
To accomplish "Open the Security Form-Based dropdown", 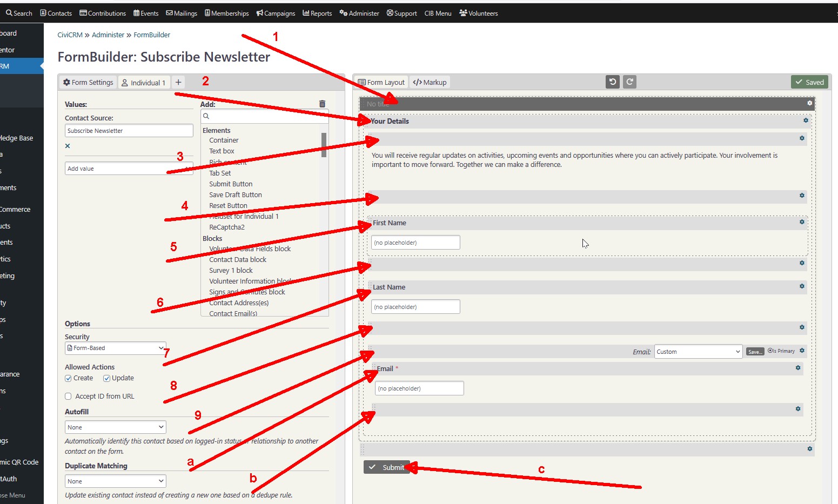I will (115, 348).
